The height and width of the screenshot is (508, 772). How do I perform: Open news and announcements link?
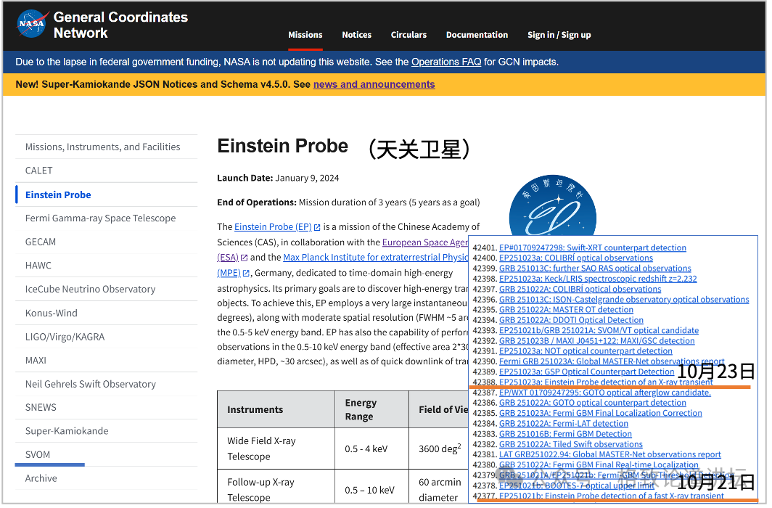coord(376,85)
